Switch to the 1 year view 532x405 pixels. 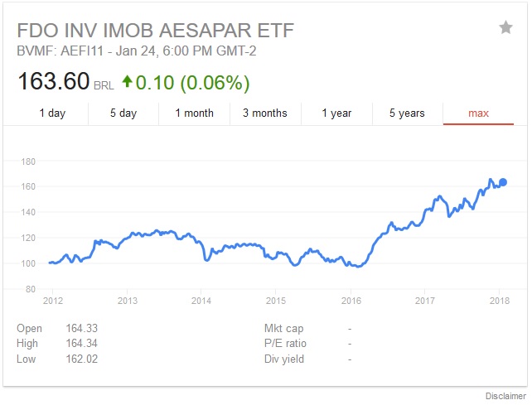tap(336, 113)
